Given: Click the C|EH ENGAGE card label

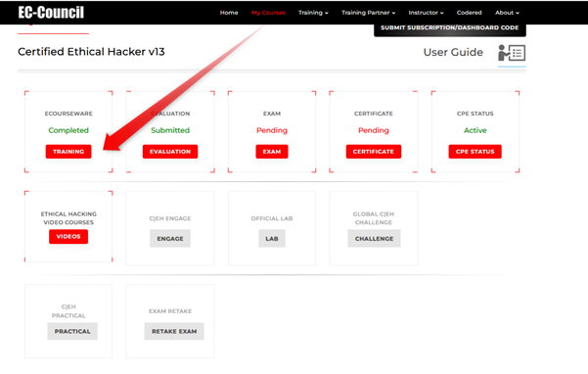Looking at the screenshot, I should (170, 218).
